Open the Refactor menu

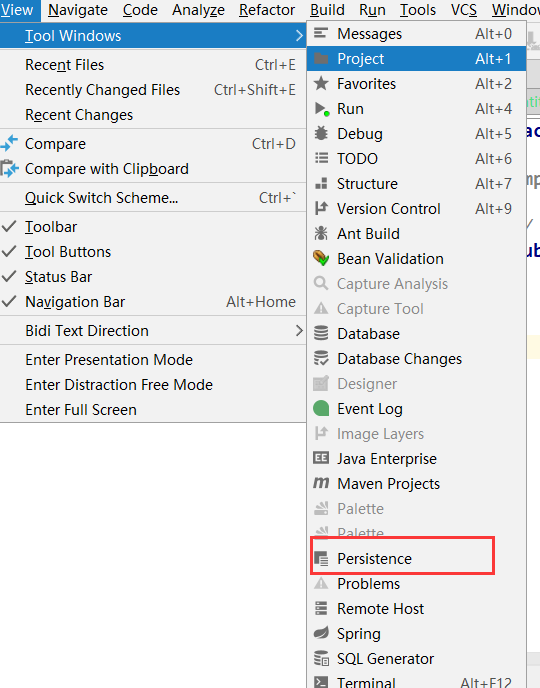coord(267,10)
